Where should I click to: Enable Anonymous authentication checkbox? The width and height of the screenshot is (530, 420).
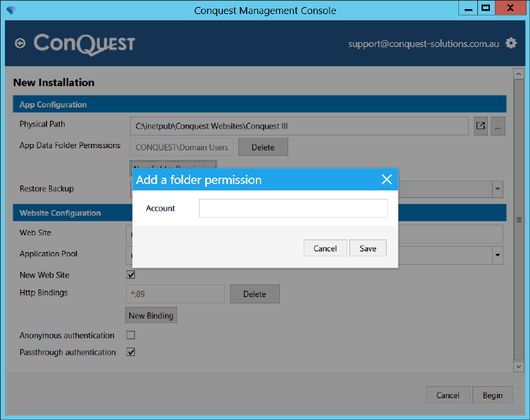[131, 335]
